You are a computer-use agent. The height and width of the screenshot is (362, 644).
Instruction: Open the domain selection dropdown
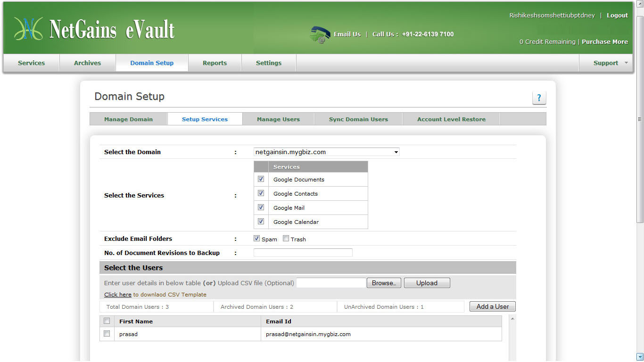click(x=326, y=152)
